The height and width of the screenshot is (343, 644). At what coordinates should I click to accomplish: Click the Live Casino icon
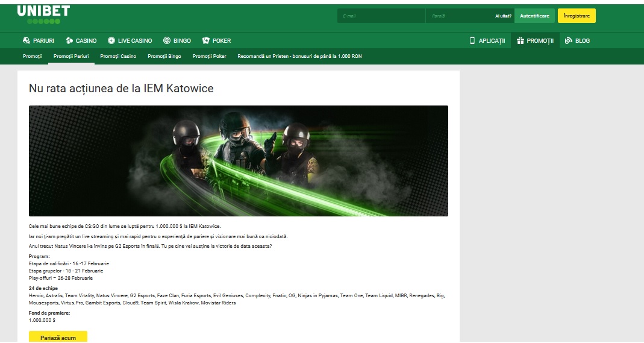point(111,40)
